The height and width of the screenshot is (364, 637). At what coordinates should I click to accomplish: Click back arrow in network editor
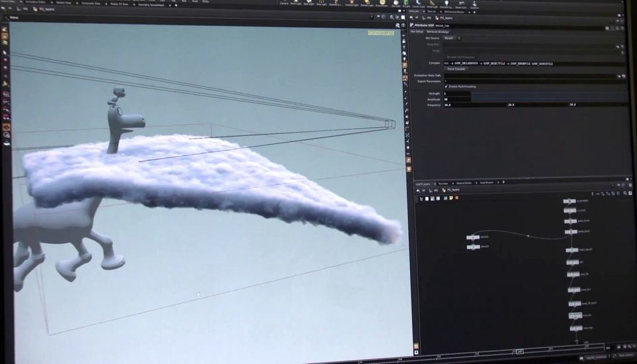[x=418, y=190]
